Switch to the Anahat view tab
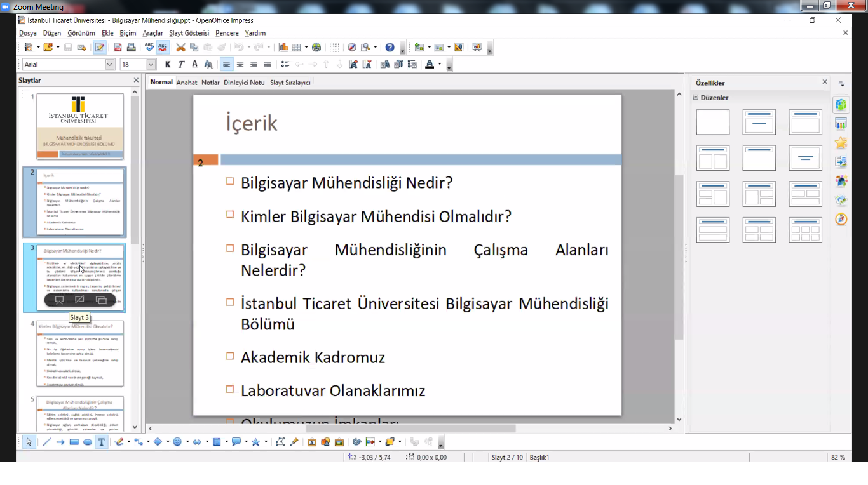This screenshot has width=868, height=485. click(187, 83)
